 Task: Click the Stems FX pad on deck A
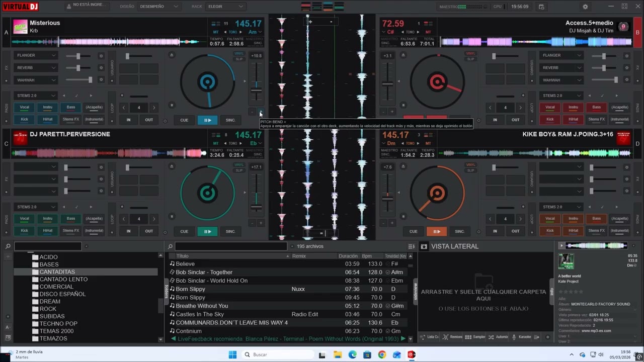70,119
